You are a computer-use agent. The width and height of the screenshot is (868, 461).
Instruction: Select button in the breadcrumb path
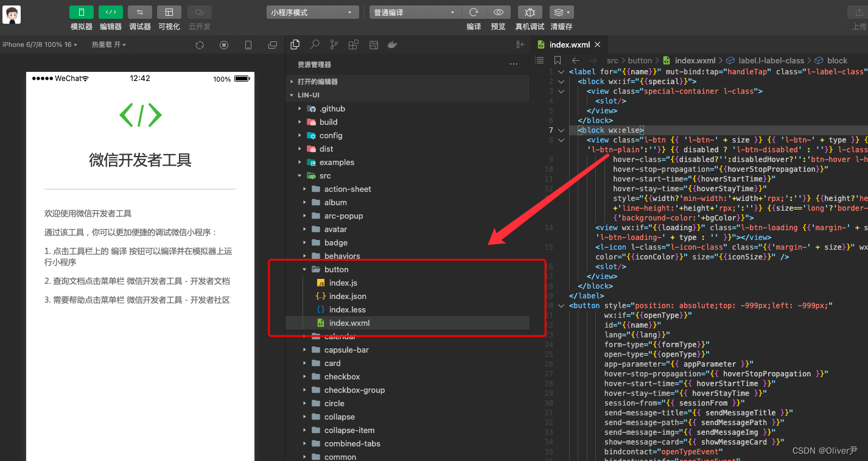click(640, 60)
